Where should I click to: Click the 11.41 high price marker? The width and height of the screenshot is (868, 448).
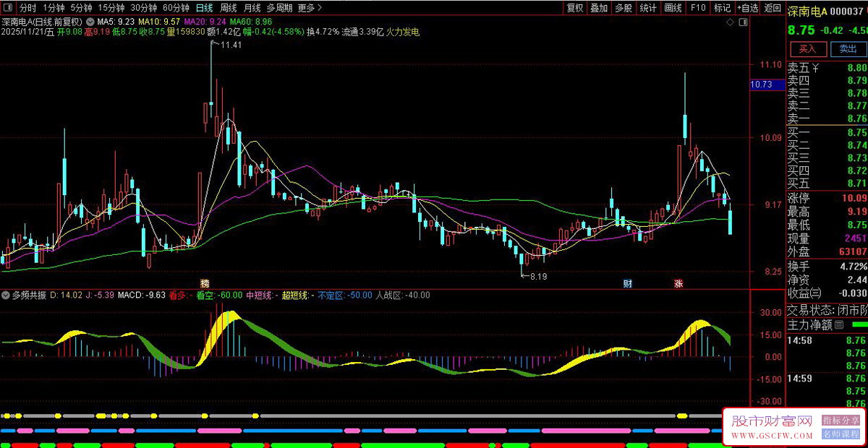[231, 45]
